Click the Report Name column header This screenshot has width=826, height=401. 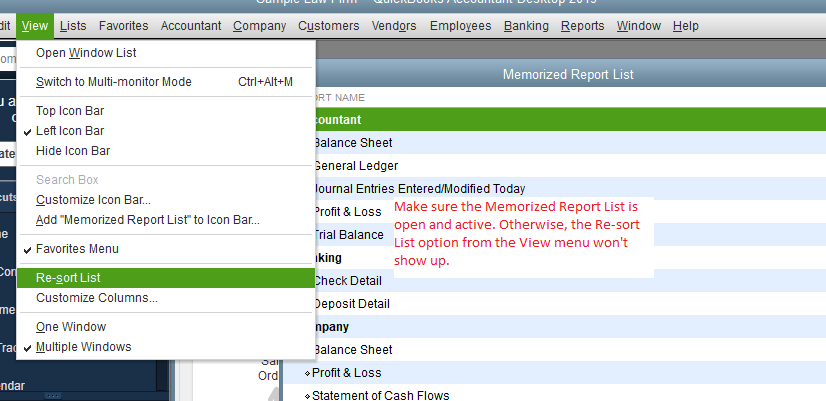[x=571, y=97]
